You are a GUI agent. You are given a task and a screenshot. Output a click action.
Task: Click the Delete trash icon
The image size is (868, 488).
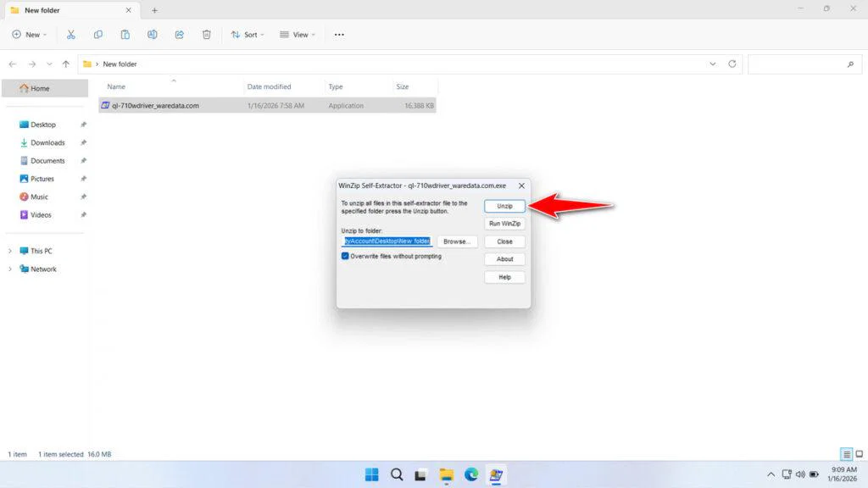207,35
